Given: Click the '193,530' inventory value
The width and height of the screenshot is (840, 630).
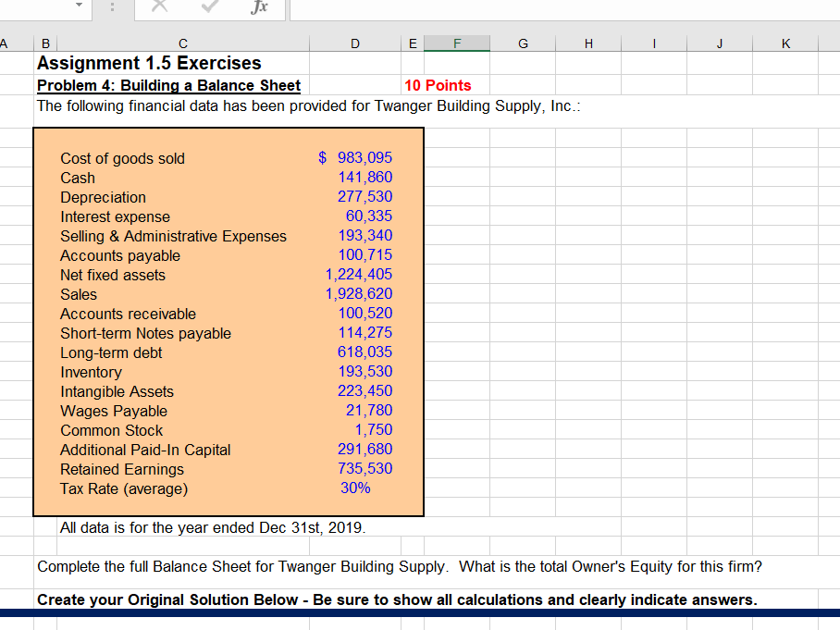Looking at the screenshot, I should coord(364,371).
